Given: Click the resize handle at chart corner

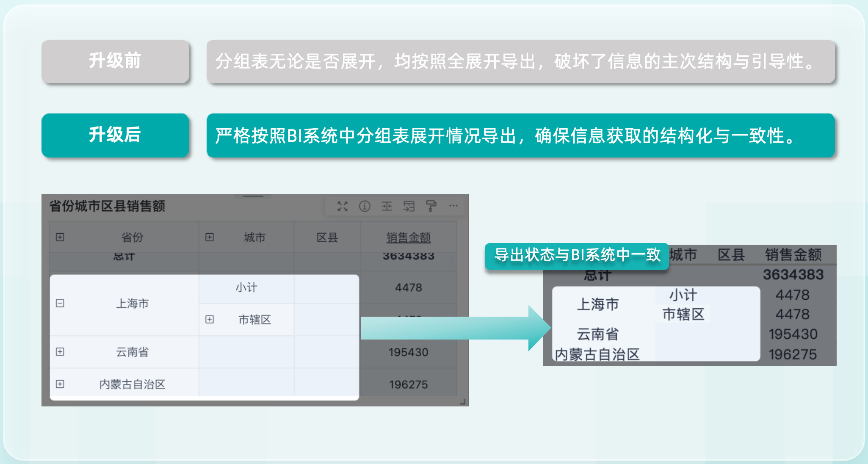Looking at the screenshot, I should click(x=462, y=402).
